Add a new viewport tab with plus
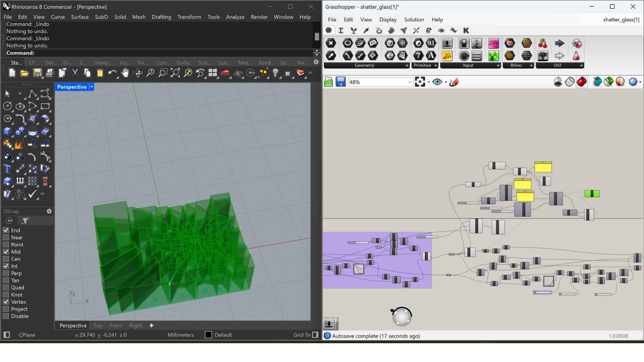Screen dimensions: 644x362 click(151, 325)
